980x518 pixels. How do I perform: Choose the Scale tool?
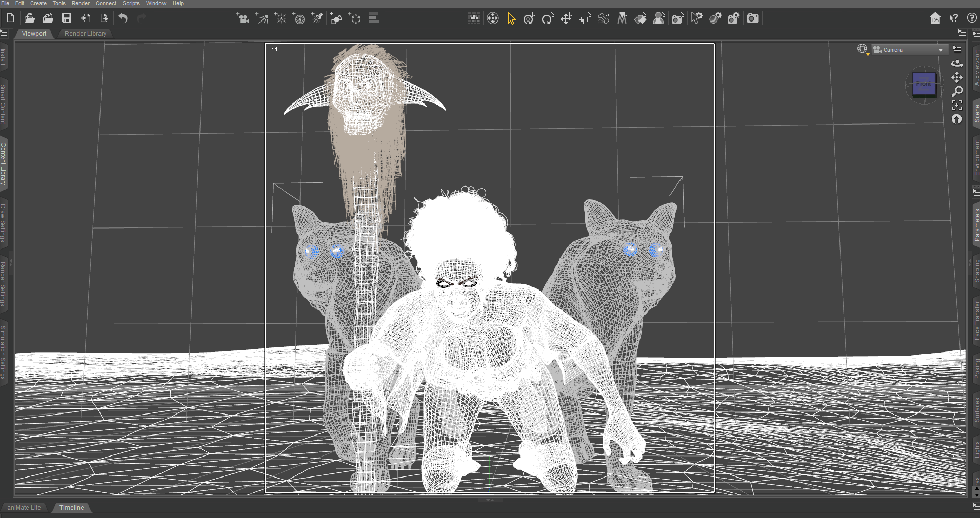click(585, 18)
